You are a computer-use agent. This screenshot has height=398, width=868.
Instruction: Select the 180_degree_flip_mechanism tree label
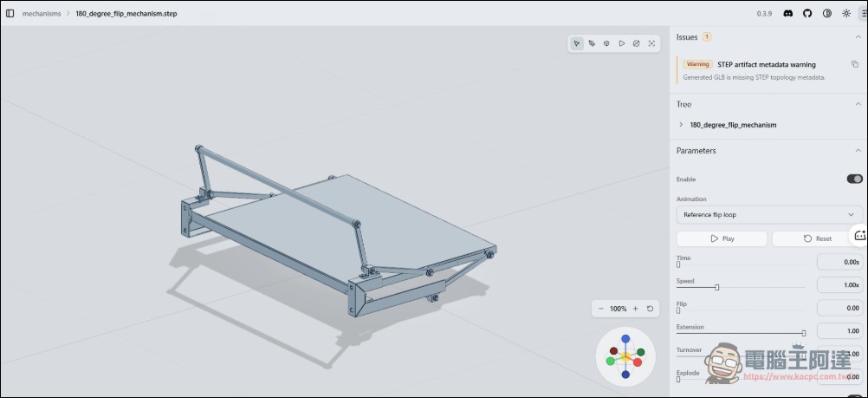733,125
